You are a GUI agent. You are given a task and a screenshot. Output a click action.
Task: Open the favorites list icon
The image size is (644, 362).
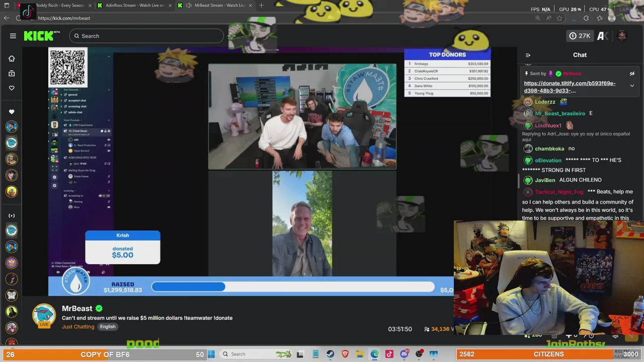600,18
